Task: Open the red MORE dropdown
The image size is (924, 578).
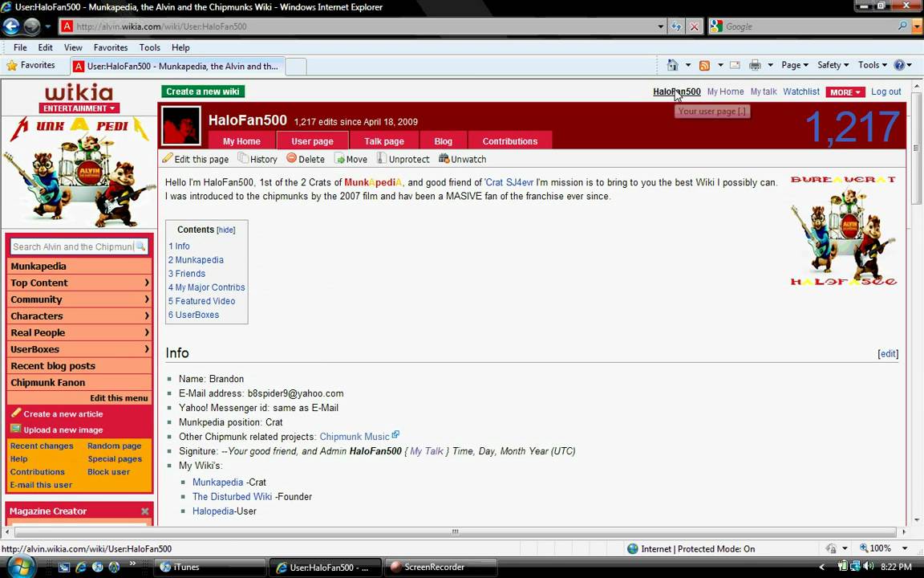Action: click(x=845, y=92)
